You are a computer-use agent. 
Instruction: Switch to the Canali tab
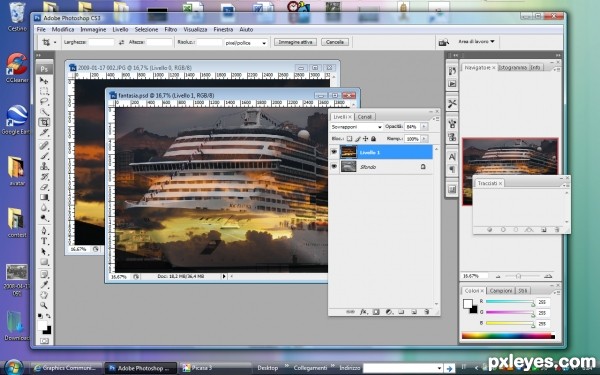pyautogui.click(x=365, y=117)
